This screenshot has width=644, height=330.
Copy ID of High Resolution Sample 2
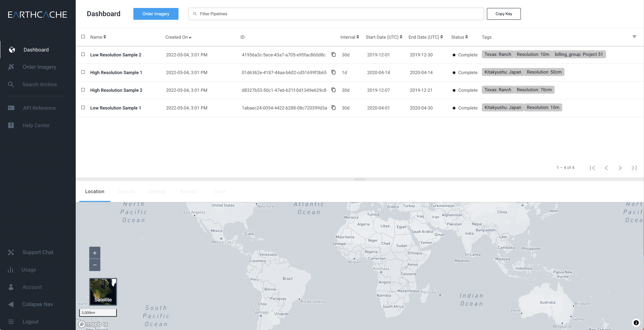[x=334, y=90]
